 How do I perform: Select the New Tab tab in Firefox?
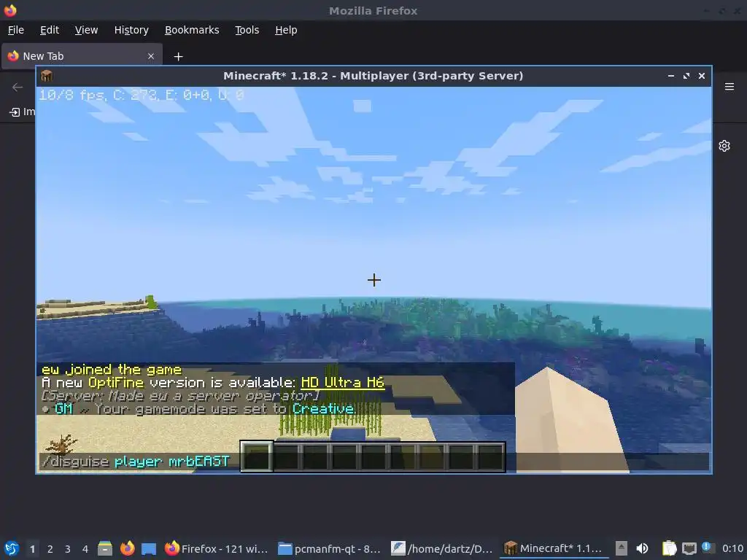82,55
